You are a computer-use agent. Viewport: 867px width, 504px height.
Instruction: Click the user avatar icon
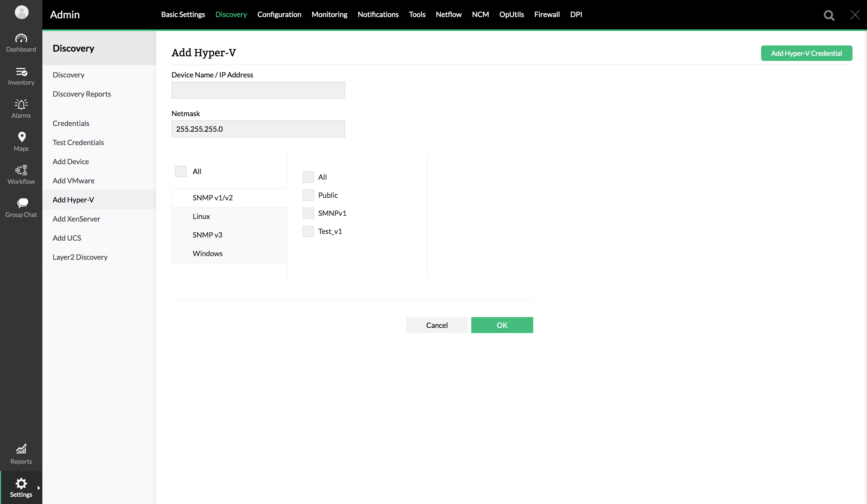(21, 12)
